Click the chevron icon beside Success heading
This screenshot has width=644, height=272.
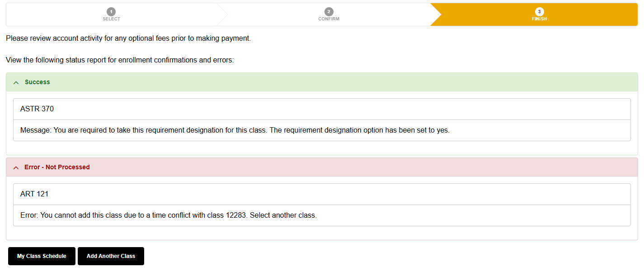[x=16, y=82]
